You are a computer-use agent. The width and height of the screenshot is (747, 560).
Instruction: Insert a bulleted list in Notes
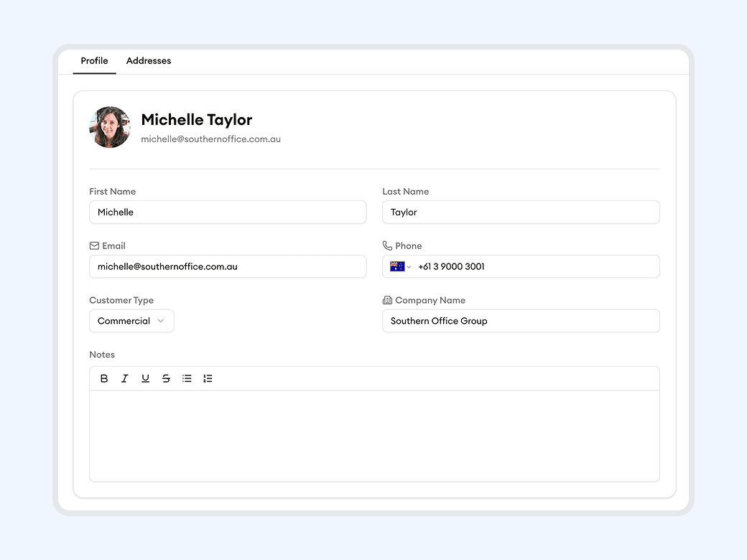click(187, 378)
